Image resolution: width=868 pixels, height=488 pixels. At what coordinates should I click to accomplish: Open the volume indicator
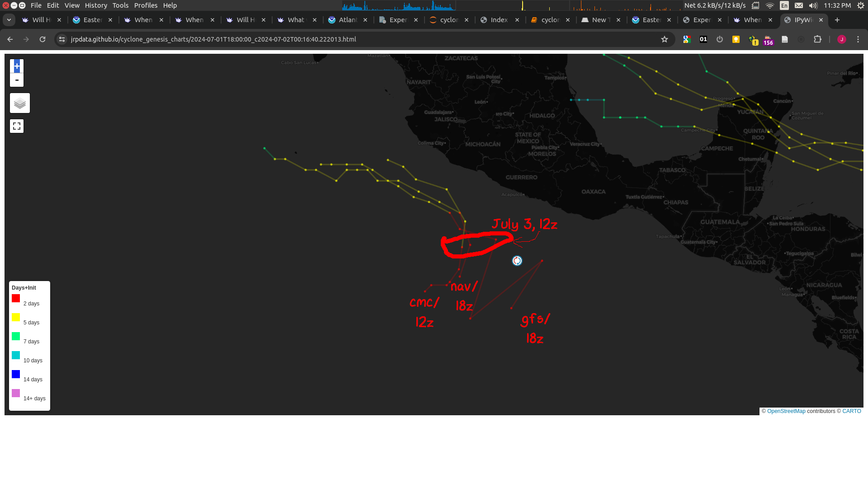coord(813,5)
